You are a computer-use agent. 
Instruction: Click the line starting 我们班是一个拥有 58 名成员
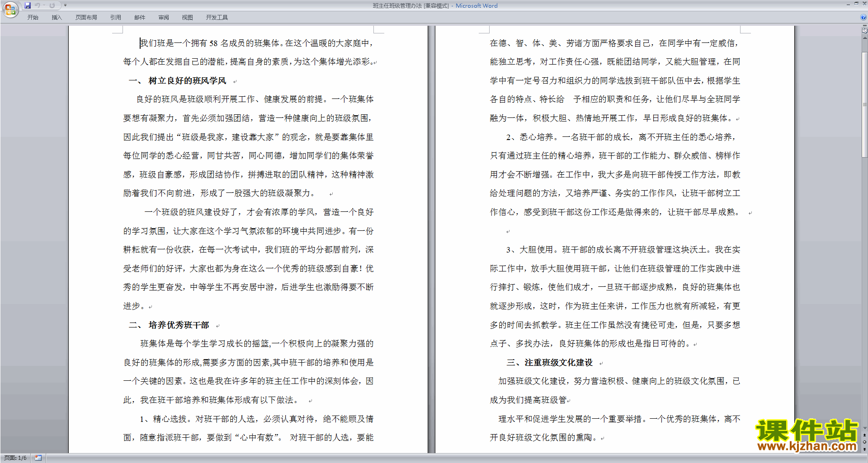(257, 43)
